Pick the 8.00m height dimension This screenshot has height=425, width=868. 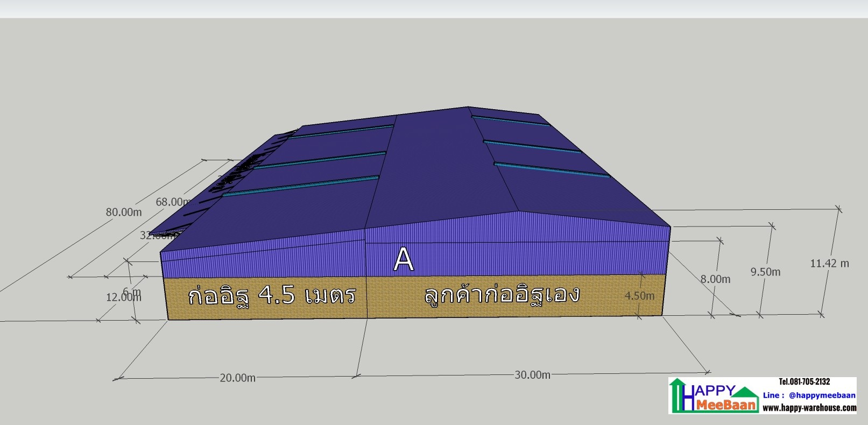pyautogui.click(x=715, y=279)
